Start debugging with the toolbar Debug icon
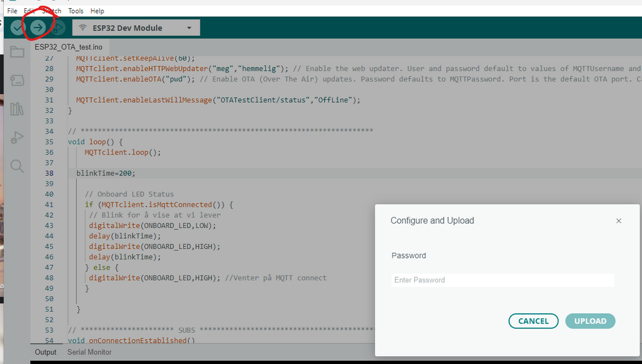Image resolution: width=642 pixels, height=364 pixels. (x=58, y=28)
